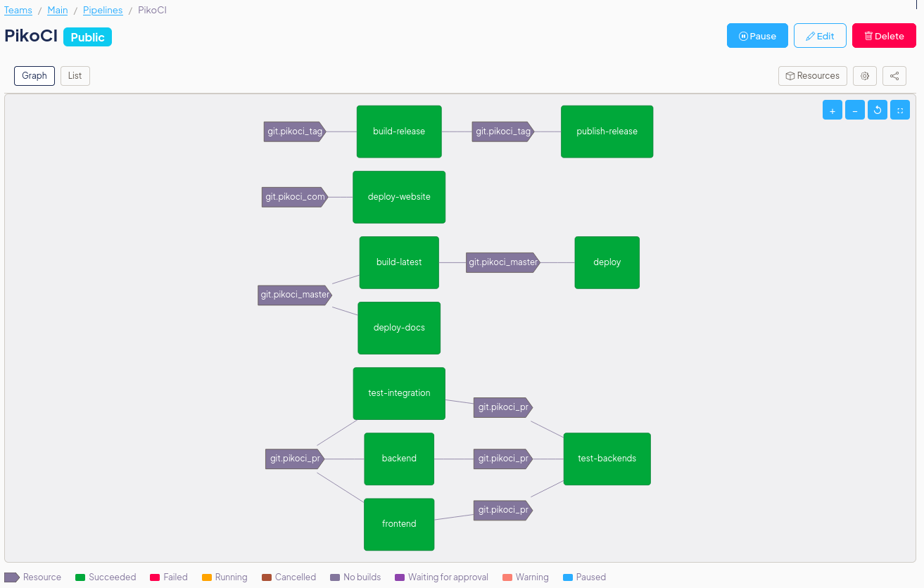
Task: Click git.pikoci_master resource feeding build-latest
Action: (295, 295)
